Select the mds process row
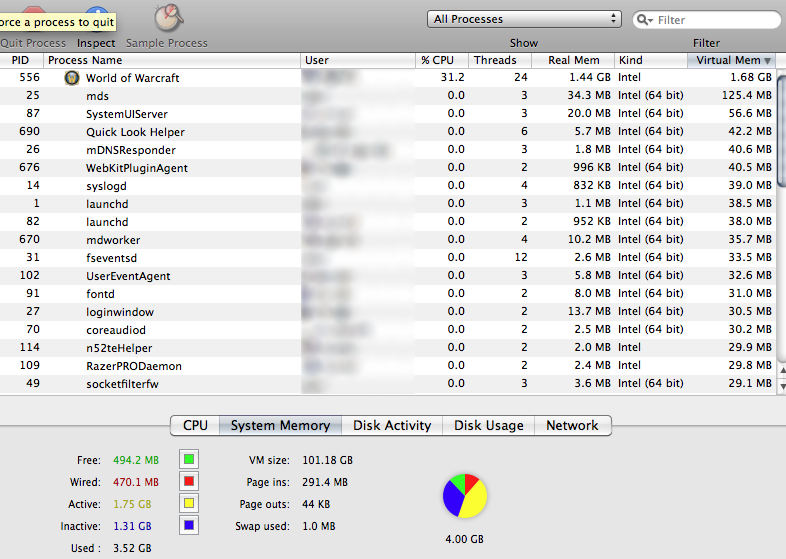786x559 pixels. coord(388,96)
